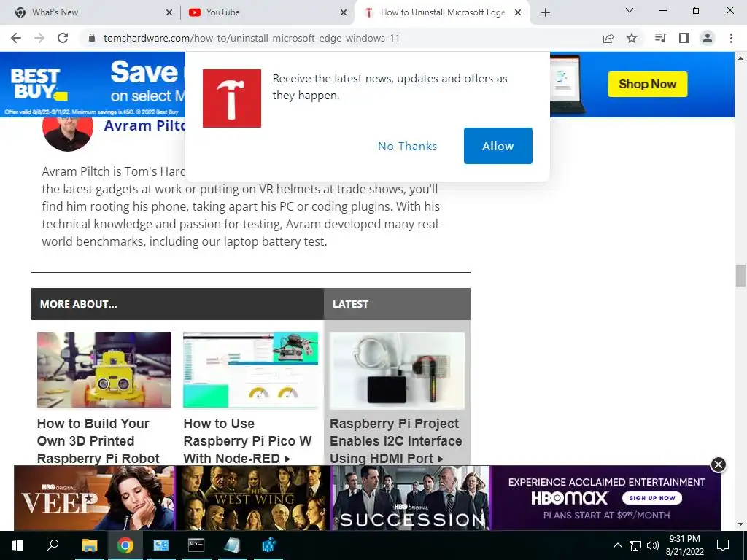
Task: Open the Chrome profile avatar
Action: point(708,38)
